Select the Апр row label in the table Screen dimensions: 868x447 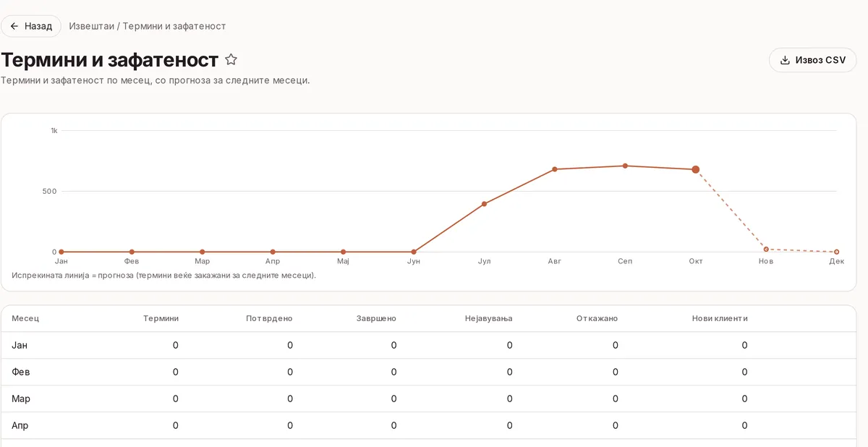pos(20,425)
